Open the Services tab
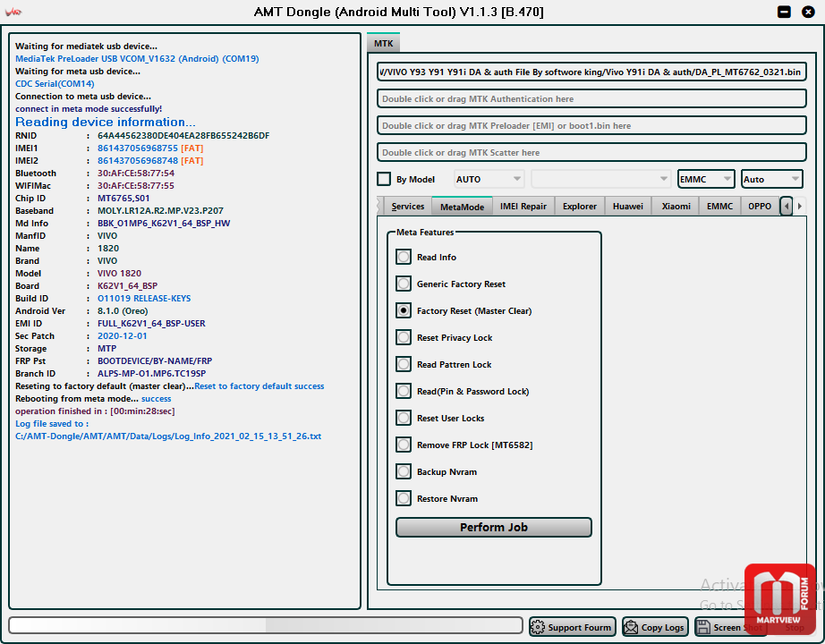The width and height of the screenshot is (825, 644). 408,207
